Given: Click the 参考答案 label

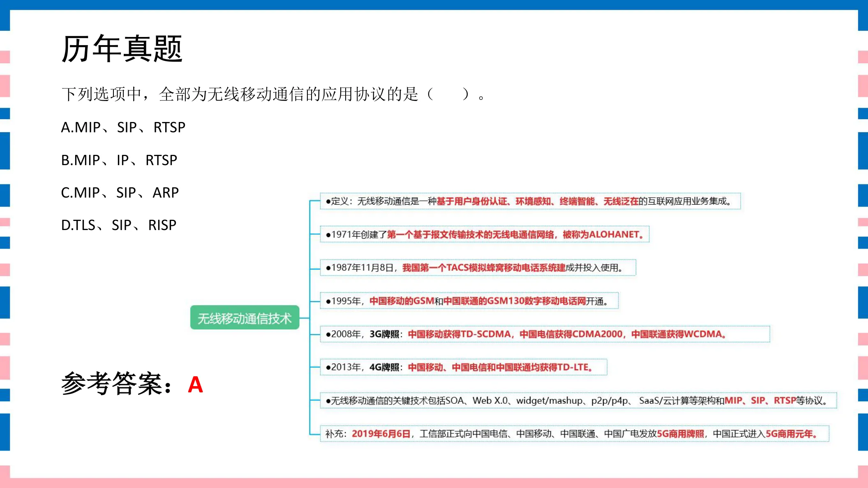Looking at the screenshot, I should click(x=117, y=384).
